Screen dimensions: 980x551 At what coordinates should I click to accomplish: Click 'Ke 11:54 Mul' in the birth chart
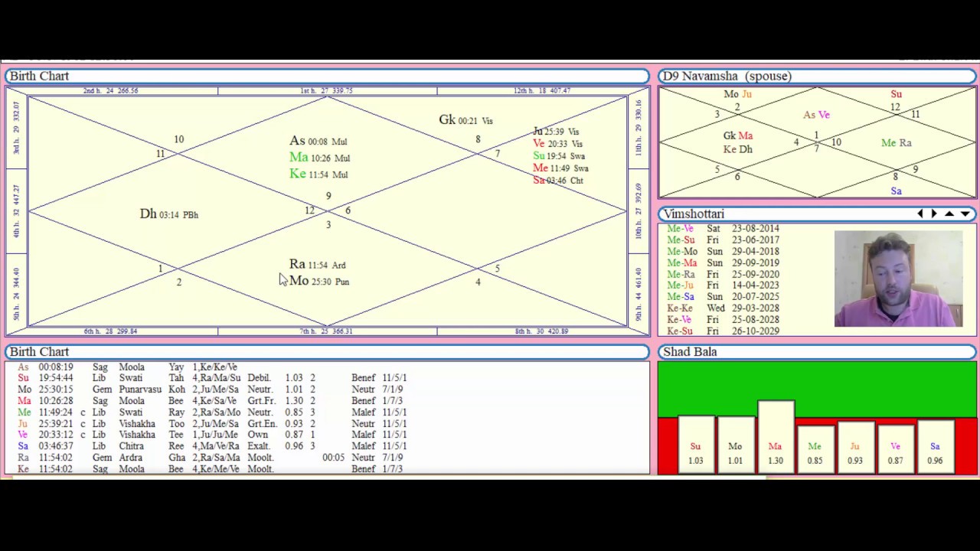(x=318, y=174)
